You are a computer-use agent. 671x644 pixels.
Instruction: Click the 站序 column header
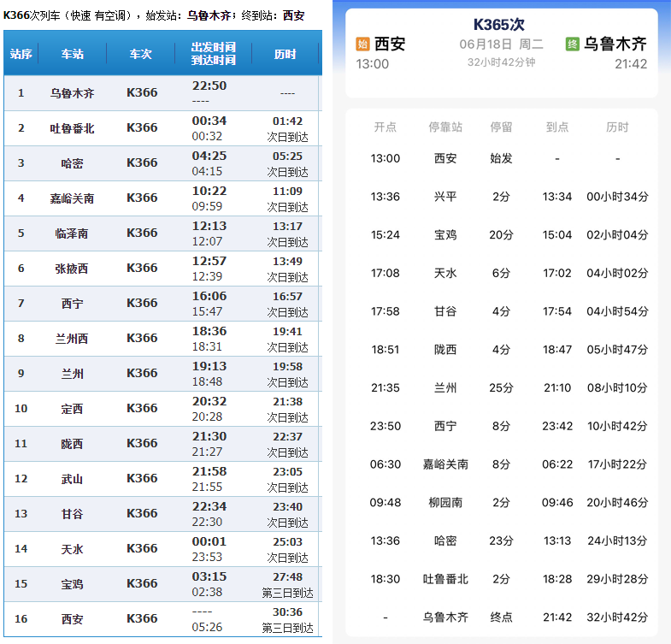click(x=21, y=54)
